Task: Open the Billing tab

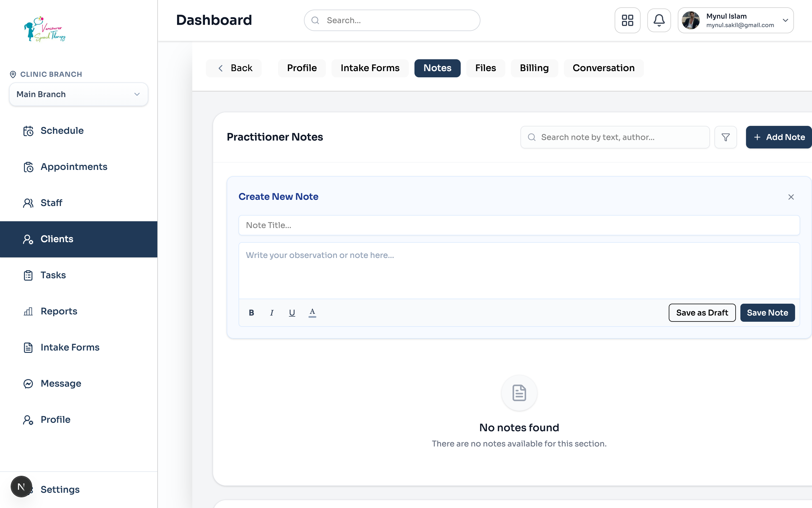Action: point(534,68)
